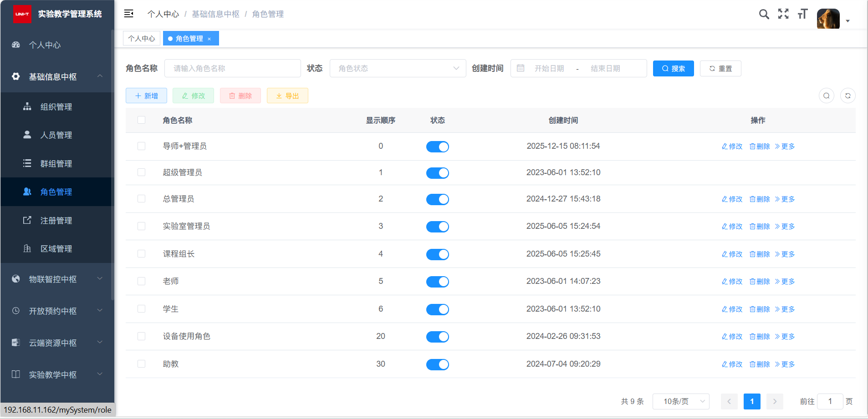
Task: Click 更多 link for 助教 row
Action: pyautogui.click(x=785, y=364)
